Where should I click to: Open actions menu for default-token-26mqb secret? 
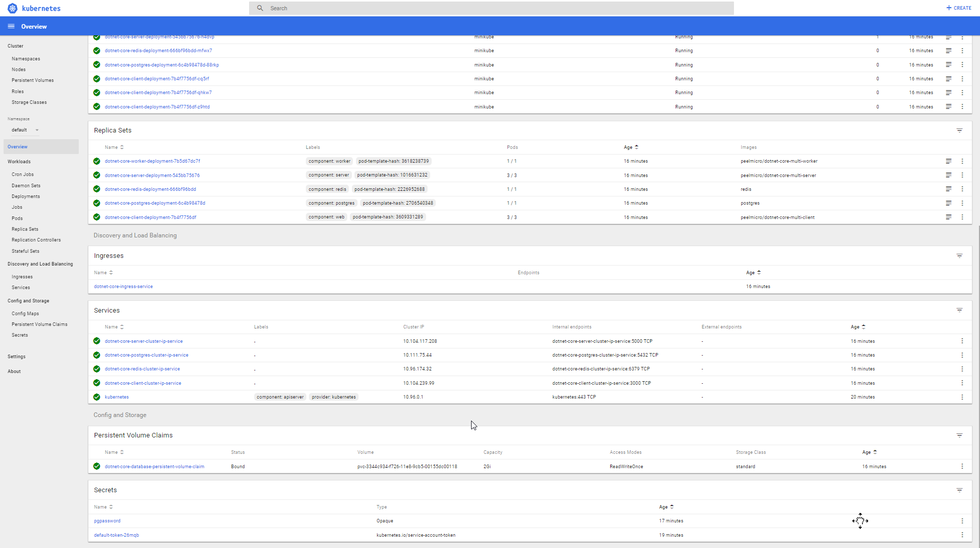click(x=962, y=535)
